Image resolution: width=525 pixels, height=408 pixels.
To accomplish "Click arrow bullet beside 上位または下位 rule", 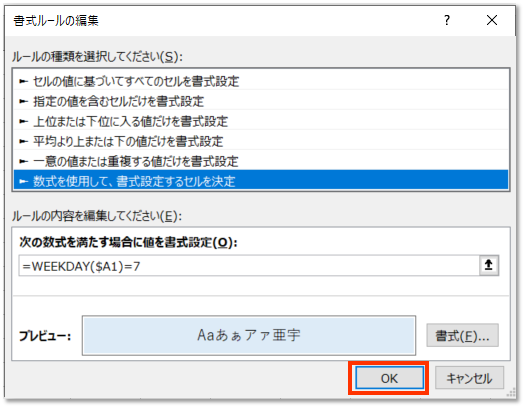I will (23, 121).
